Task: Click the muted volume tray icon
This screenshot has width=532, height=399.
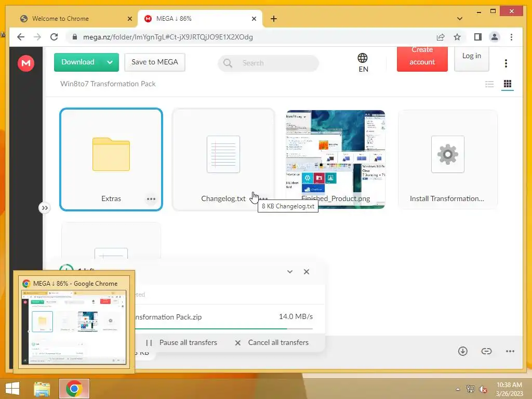Action: [x=483, y=389]
